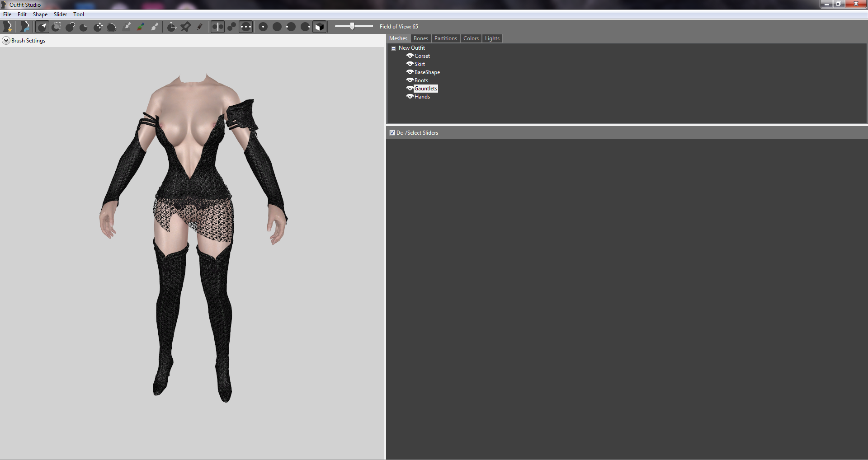Screen dimensions: 868x460
Task: Open the Shape menu
Action: pos(40,14)
